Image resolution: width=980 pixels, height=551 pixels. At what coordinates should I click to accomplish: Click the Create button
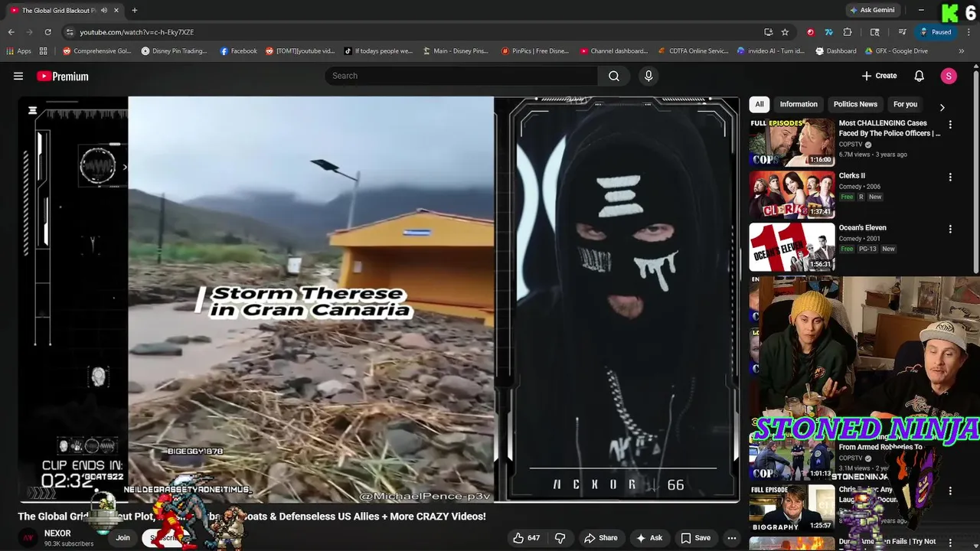(879, 76)
